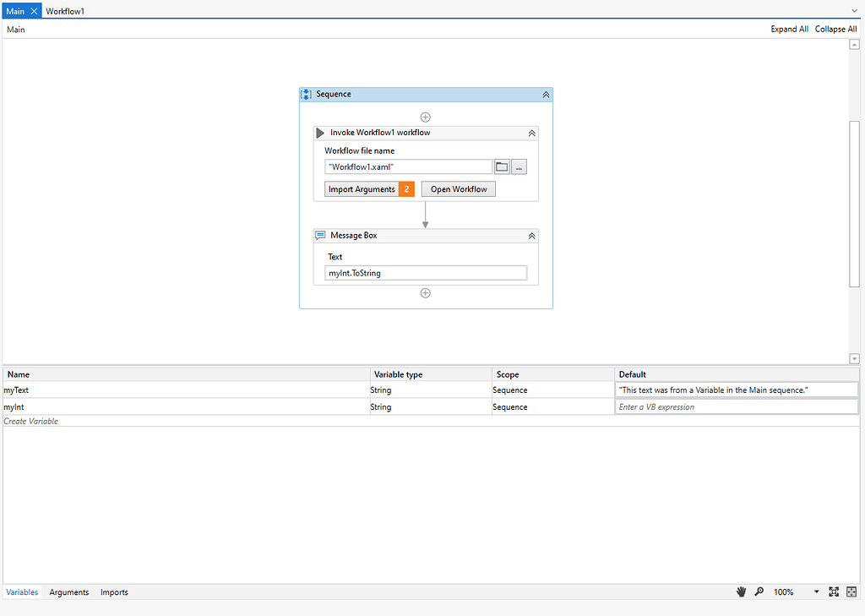The image size is (865, 616).
Task: Click the Open Workflow button
Action: [458, 188]
